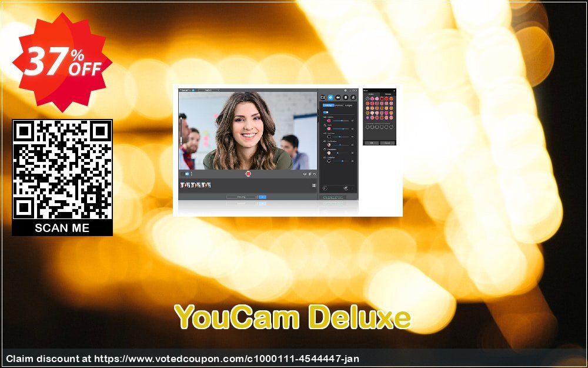Click the round icon at panel bottom right

[346, 188]
